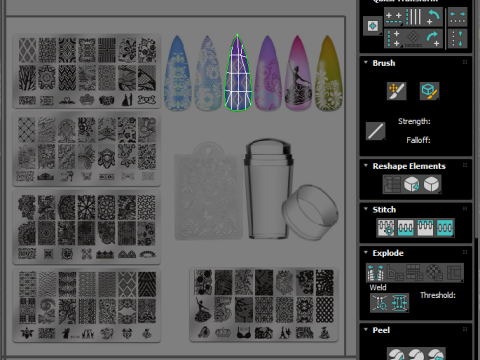480x360 pixels.
Task: Collapse the Brush rollout
Action: pyautogui.click(x=366, y=62)
